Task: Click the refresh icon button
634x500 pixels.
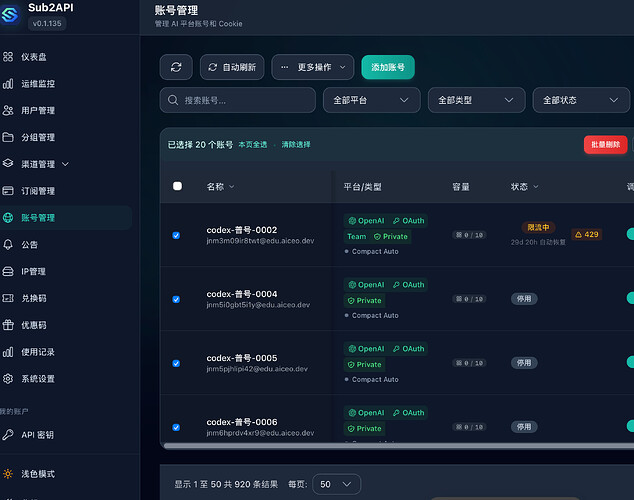Action: (176, 67)
